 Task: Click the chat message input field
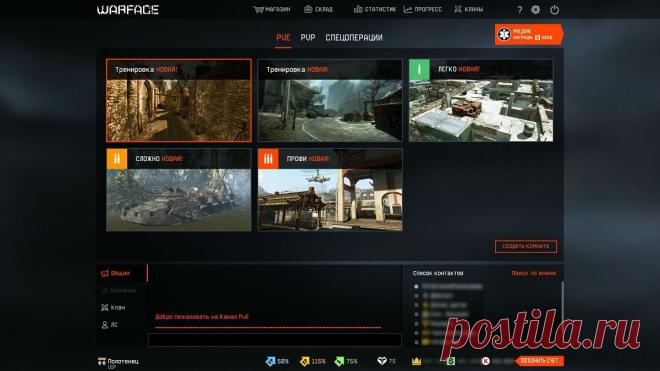275,340
